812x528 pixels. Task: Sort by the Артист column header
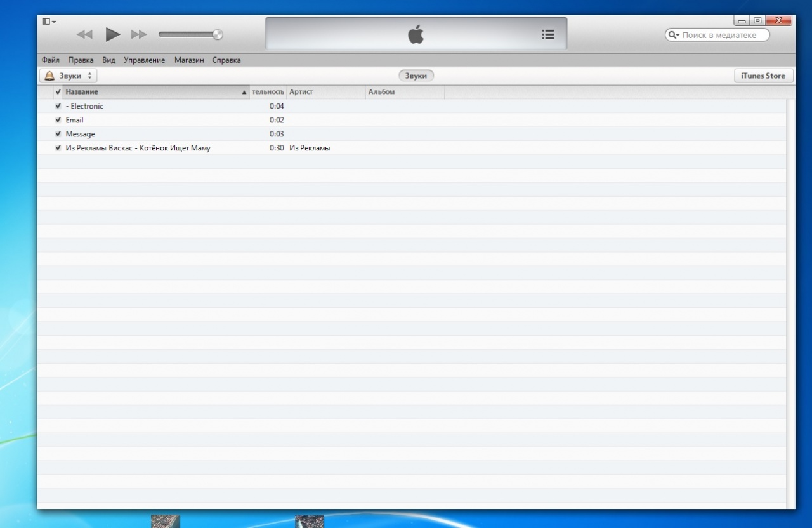click(x=326, y=92)
